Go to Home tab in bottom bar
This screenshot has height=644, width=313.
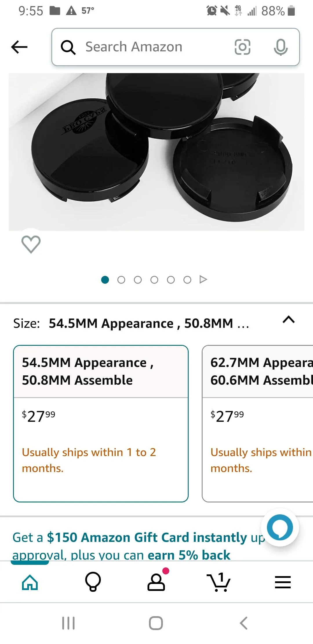click(30, 582)
